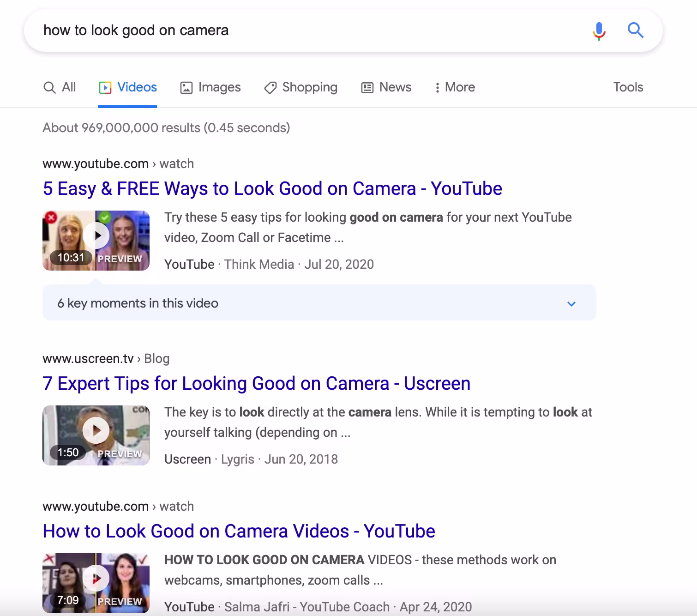The width and height of the screenshot is (697, 616).
Task: Open 'How to Look Good on Camera Videos' link
Action: point(239,531)
